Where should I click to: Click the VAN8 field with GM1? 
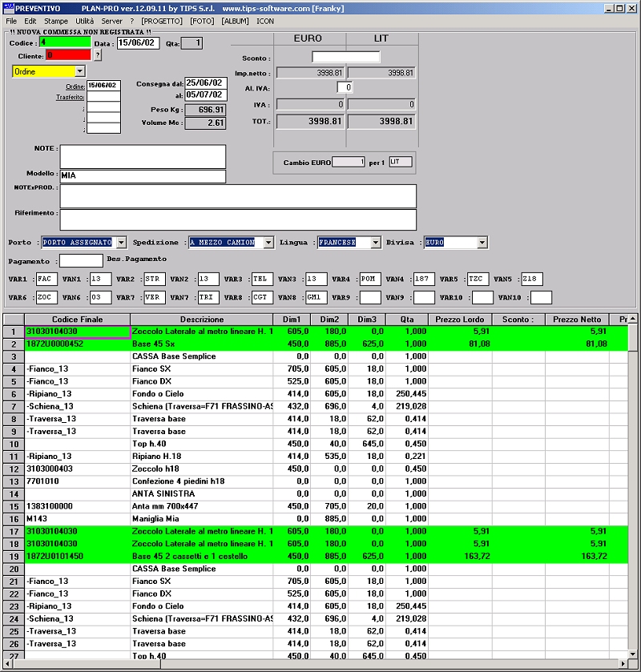click(316, 297)
